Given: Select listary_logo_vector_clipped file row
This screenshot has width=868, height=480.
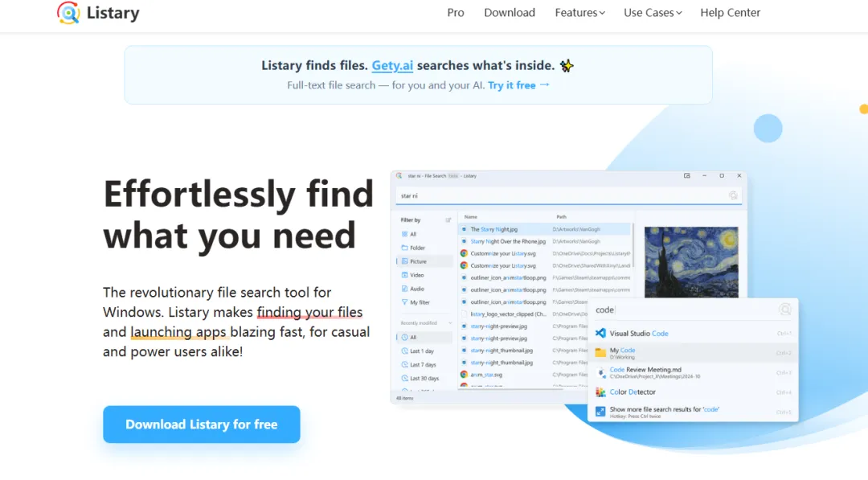Looking at the screenshot, I should [x=524, y=314].
